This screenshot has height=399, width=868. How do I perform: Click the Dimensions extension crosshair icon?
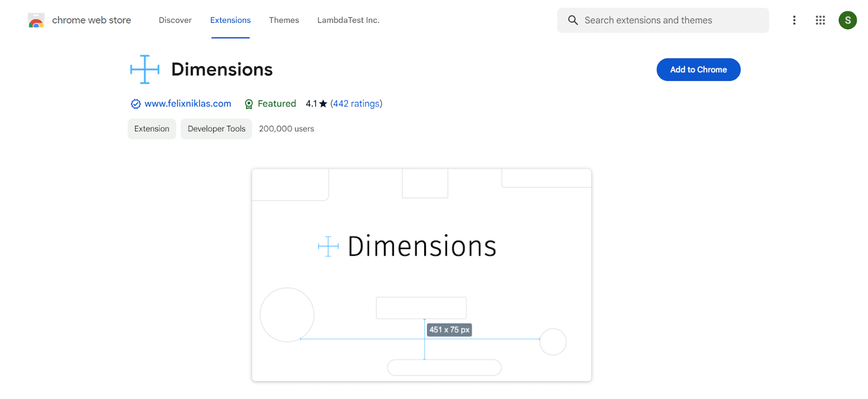(x=145, y=69)
